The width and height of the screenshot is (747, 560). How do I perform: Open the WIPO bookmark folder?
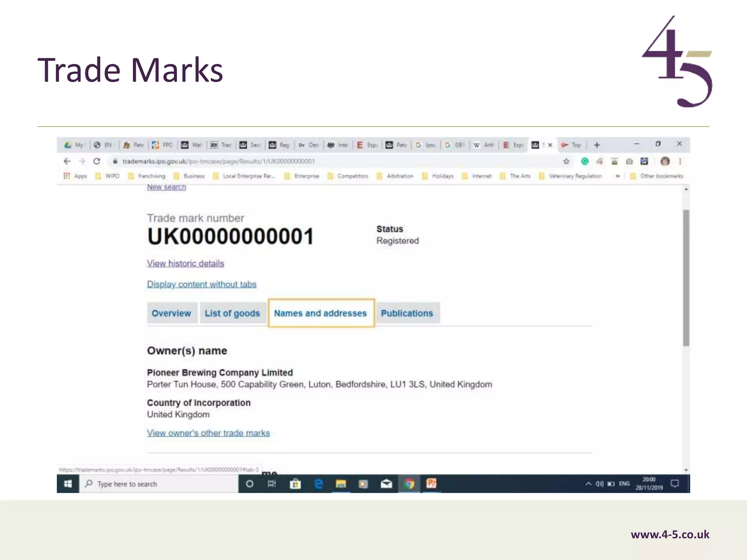click(x=107, y=176)
